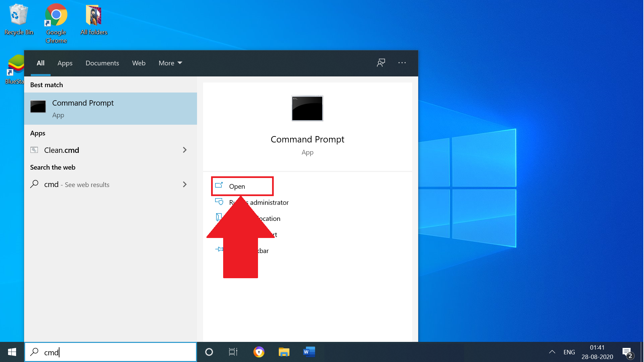Click the magnifier icon beside cmd web result

[x=34, y=184]
